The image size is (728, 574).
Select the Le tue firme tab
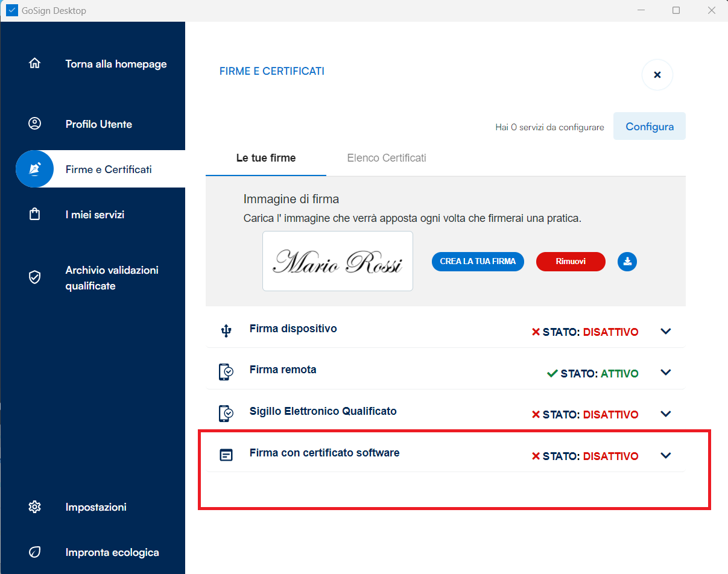click(x=266, y=158)
